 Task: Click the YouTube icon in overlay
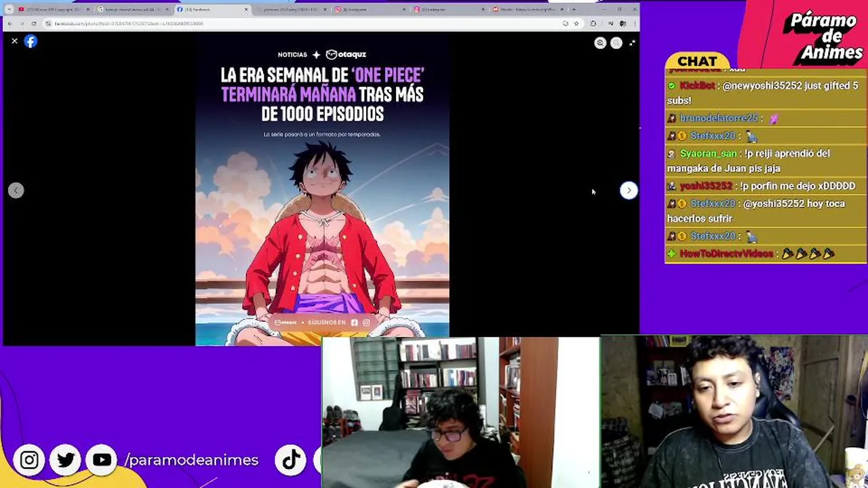102,460
